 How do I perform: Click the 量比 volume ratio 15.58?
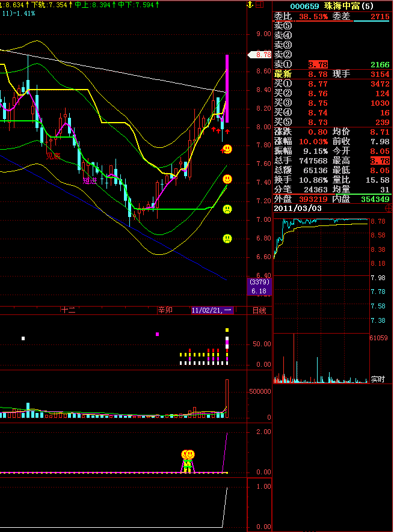point(377,180)
